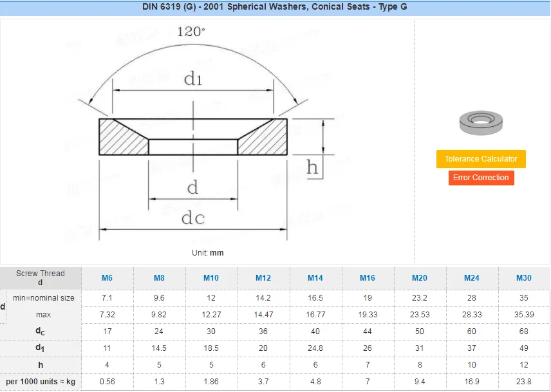
Task: Select the M30 column header
Action: coord(523,278)
